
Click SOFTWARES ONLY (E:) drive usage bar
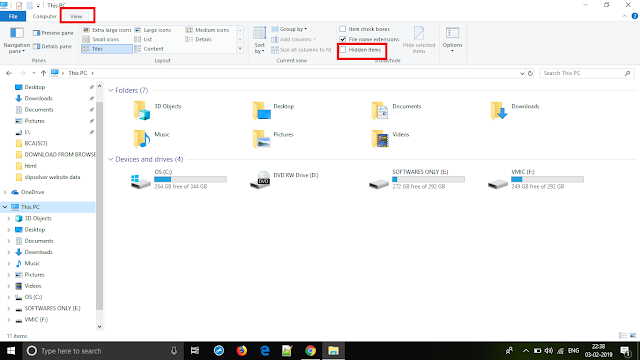pos(428,179)
